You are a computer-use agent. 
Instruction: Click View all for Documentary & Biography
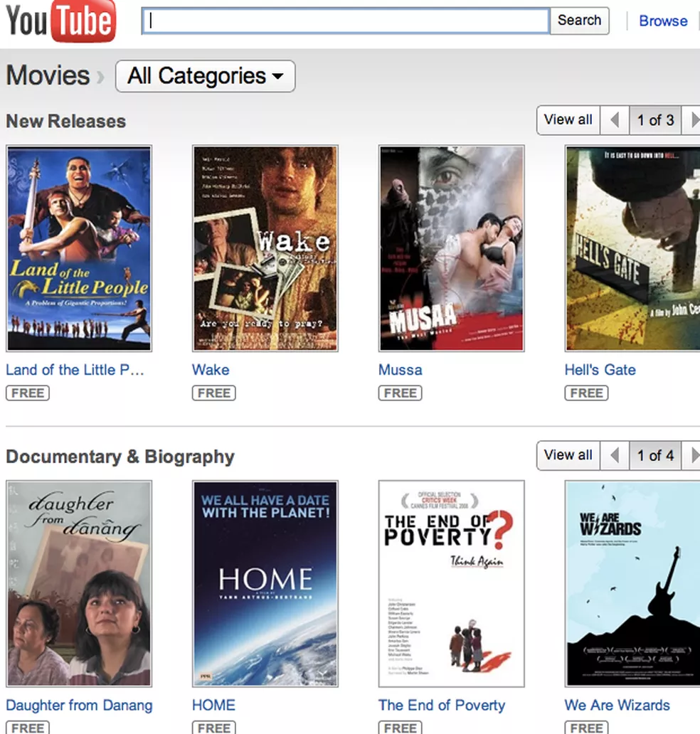568,455
